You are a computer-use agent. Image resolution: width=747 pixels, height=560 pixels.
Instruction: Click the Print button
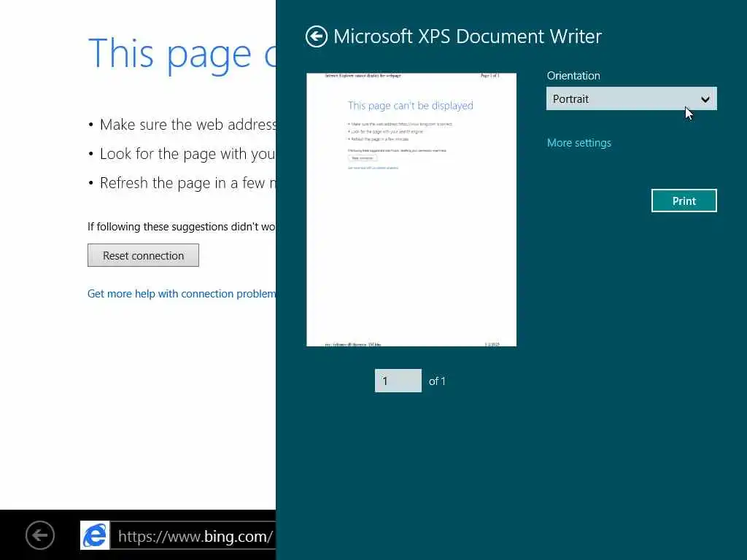pos(684,201)
